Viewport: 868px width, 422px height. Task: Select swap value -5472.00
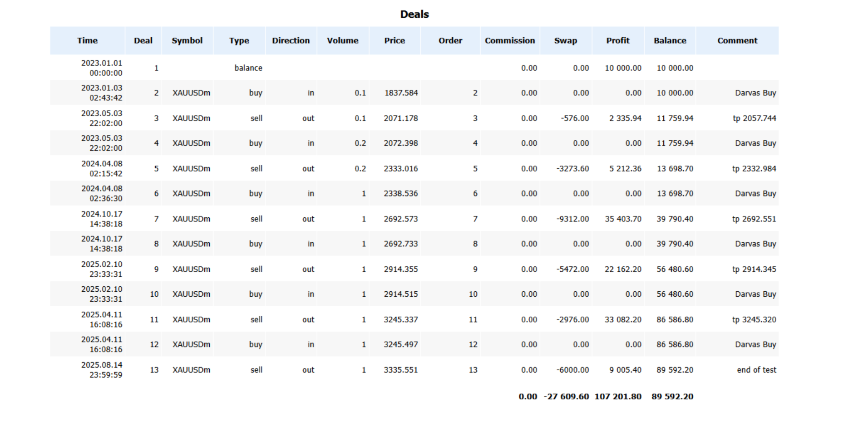point(573,270)
